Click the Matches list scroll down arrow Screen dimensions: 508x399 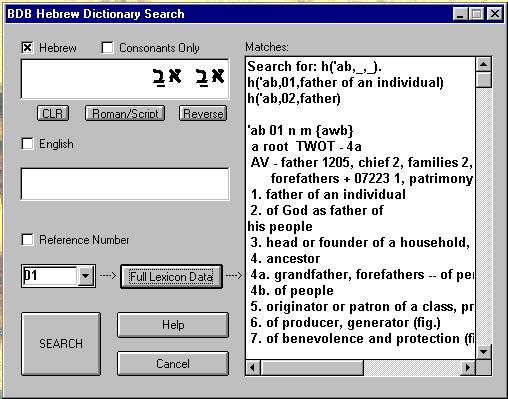click(x=483, y=352)
